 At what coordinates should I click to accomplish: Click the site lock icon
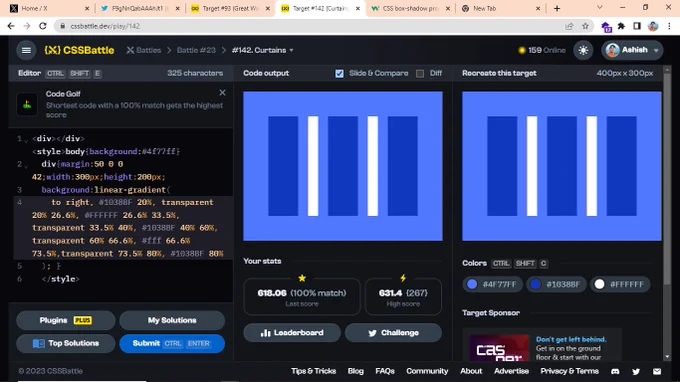click(x=62, y=26)
